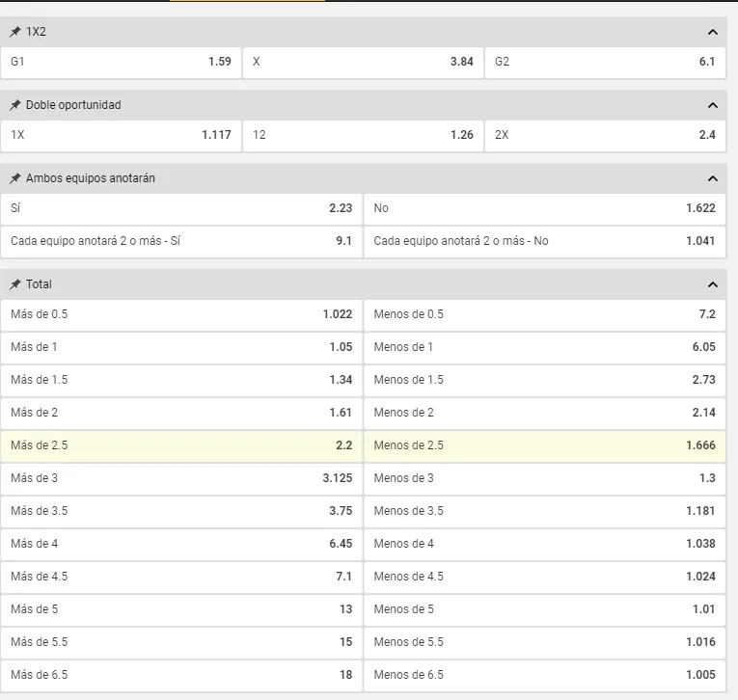Image resolution: width=738 pixels, height=700 pixels.
Task: Select highlighted Más de 2.5 bet
Action: coord(181,445)
